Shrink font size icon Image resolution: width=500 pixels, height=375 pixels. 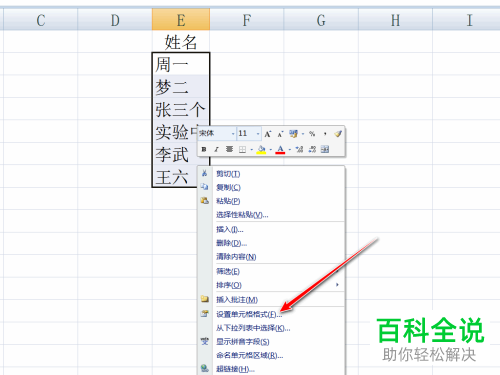click(280, 134)
